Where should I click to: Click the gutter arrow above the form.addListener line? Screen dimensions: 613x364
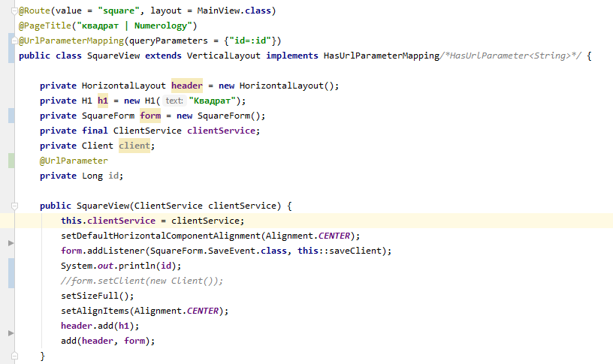(11, 243)
